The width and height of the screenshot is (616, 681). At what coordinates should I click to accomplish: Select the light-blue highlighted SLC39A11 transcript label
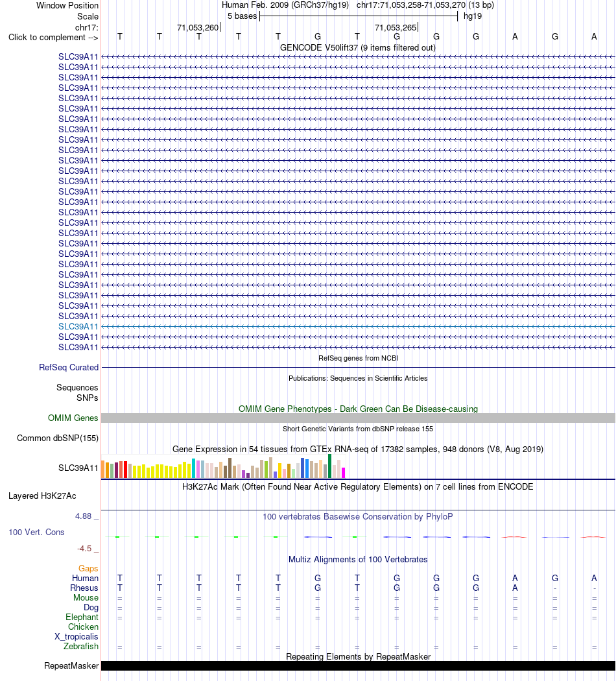(78, 327)
